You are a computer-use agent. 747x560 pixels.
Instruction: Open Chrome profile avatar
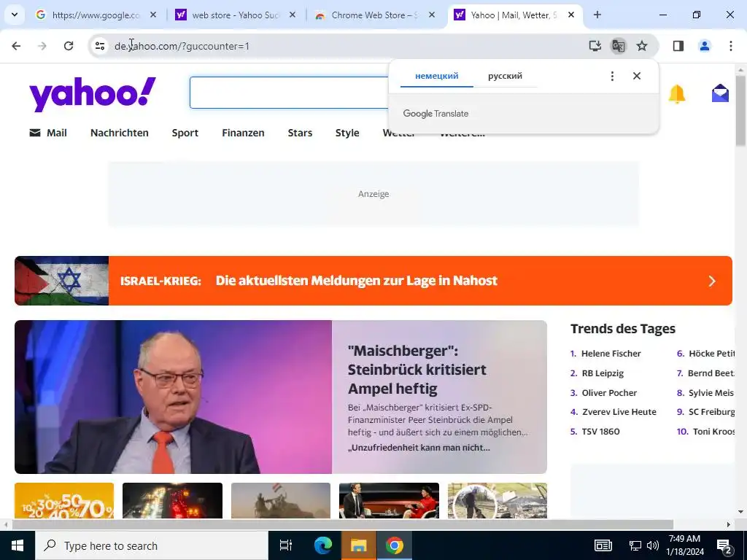pyautogui.click(x=705, y=46)
